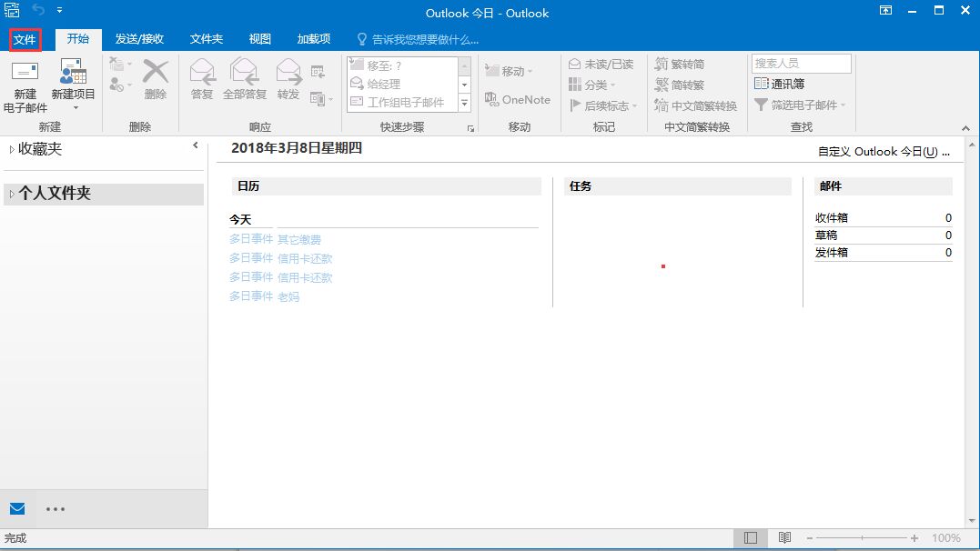
Task: Toggle Unread/Read (未读/已读) status
Action: tap(601, 64)
